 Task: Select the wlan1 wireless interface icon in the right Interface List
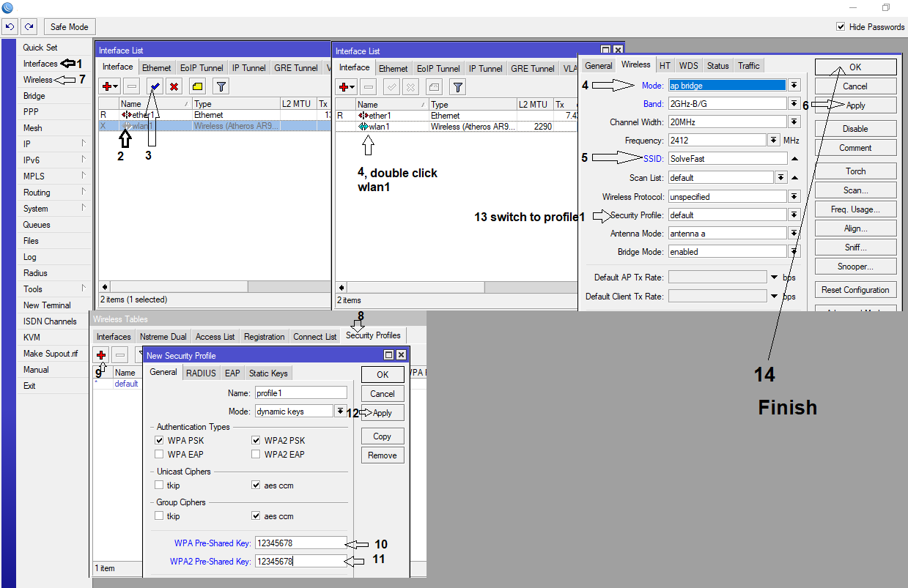(x=363, y=126)
